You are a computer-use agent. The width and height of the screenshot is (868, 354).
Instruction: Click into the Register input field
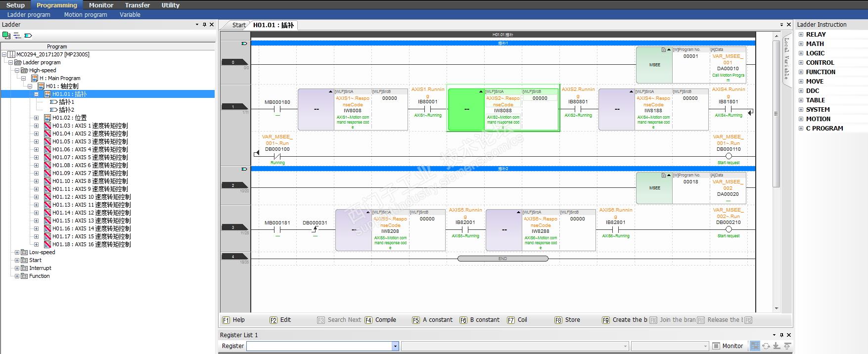(x=320, y=346)
